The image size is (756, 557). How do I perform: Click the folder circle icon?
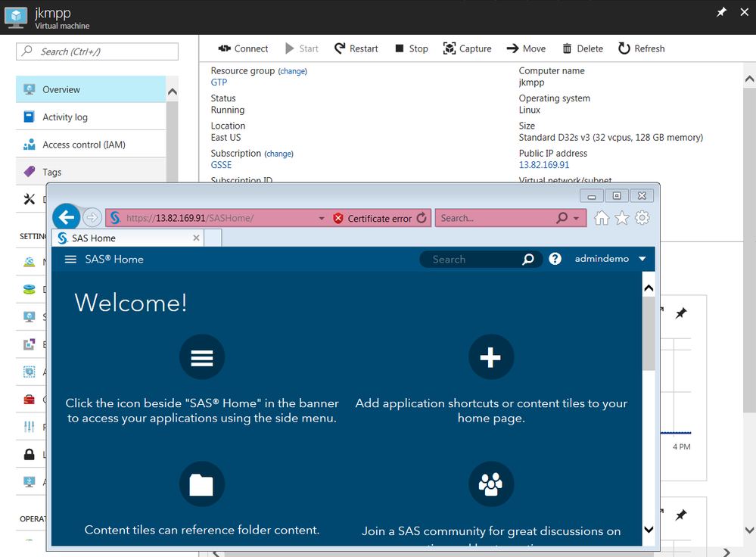pyautogui.click(x=202, y=484)
